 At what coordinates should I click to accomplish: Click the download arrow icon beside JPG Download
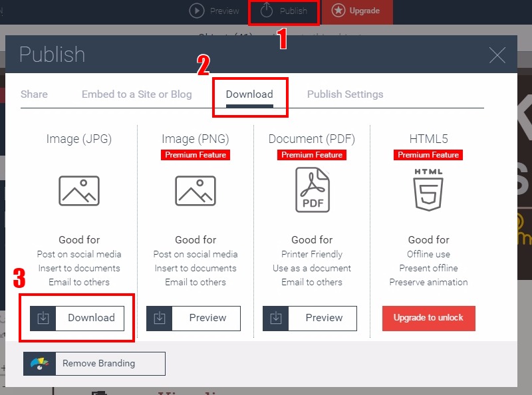[x=43, y=319]
